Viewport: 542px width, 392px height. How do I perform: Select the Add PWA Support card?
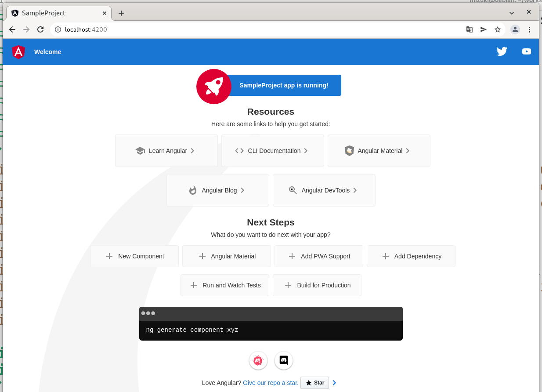tap(319, 256)
